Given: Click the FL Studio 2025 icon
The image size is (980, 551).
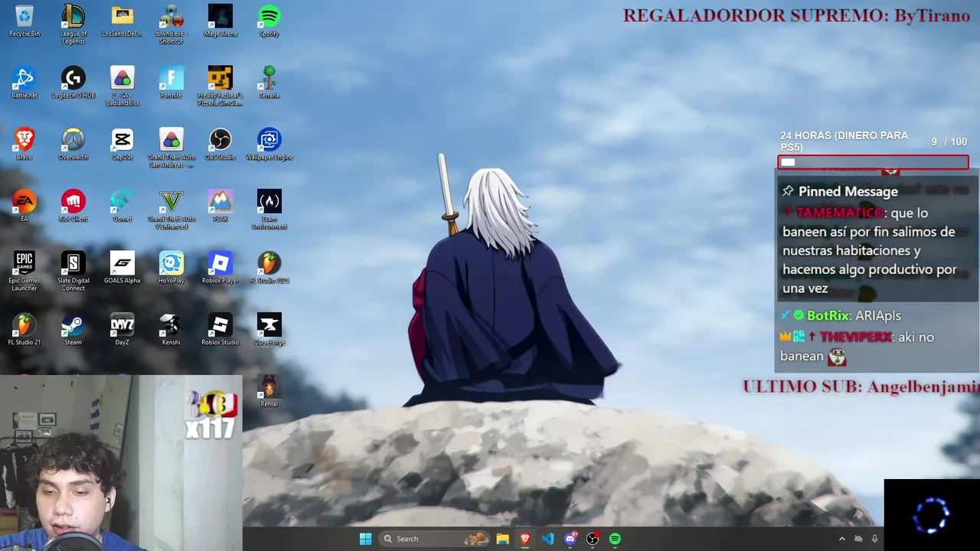Looking at the screenshot, I should (x=269, y=268).
